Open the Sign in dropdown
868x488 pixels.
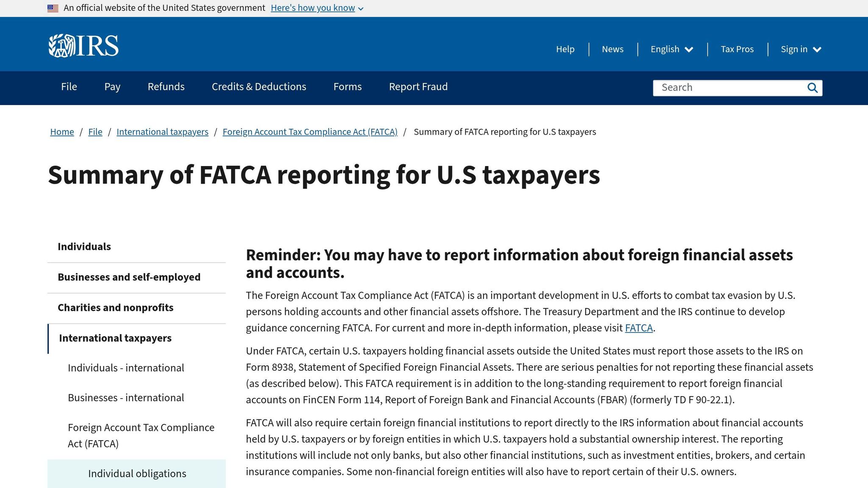click(x=801, y=49)
